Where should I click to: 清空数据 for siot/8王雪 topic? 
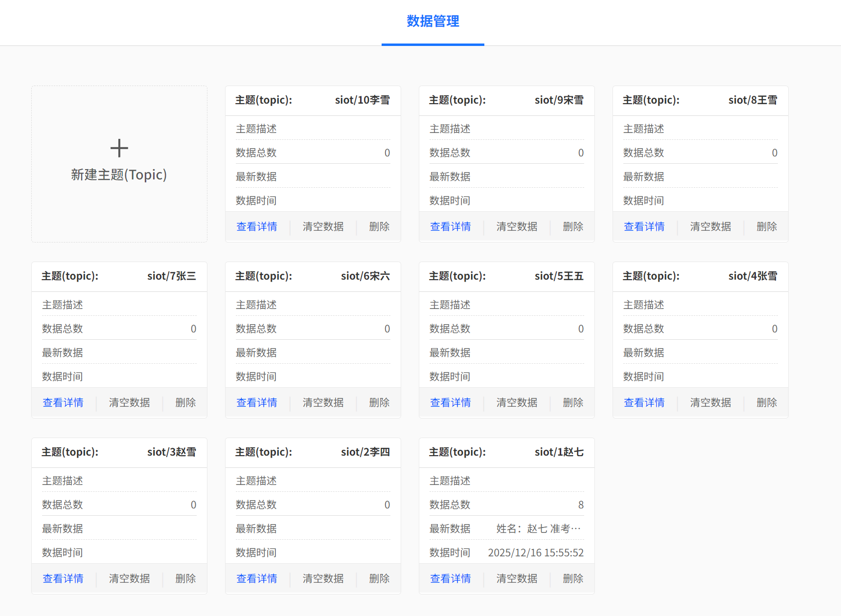[x=710, y=226]
